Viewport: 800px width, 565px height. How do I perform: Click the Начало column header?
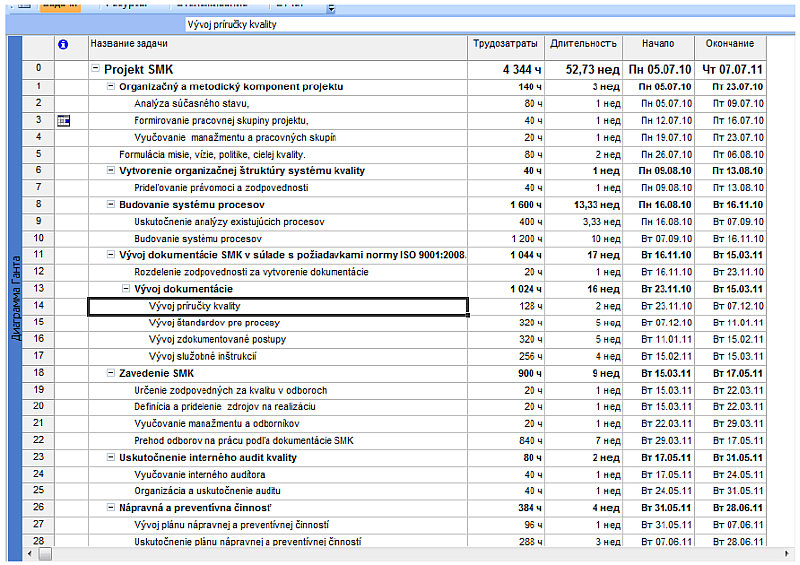pos(658,48)
